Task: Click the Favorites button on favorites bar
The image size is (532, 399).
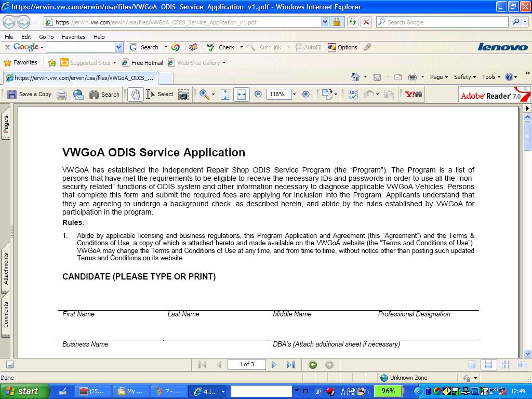Action: 20,62
